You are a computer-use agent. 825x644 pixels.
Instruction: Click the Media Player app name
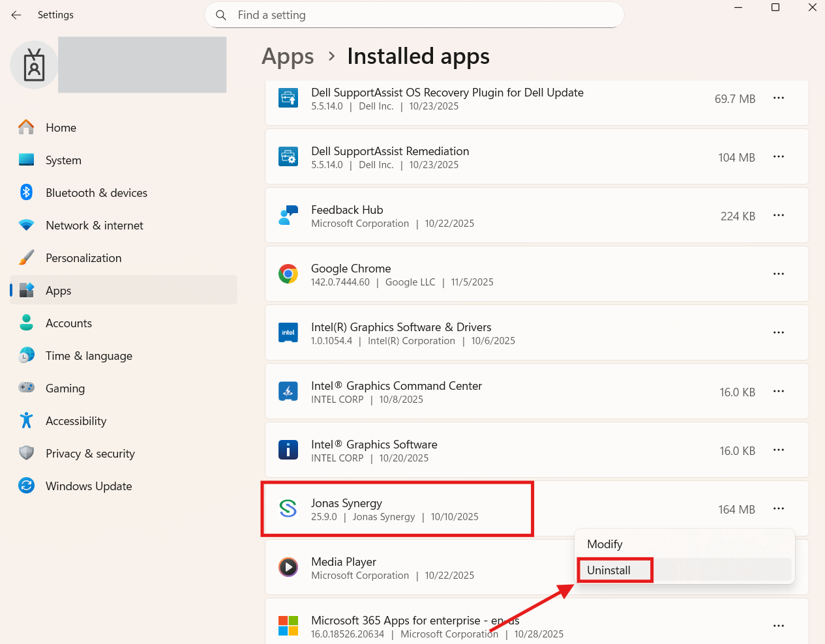coord(344,562)
